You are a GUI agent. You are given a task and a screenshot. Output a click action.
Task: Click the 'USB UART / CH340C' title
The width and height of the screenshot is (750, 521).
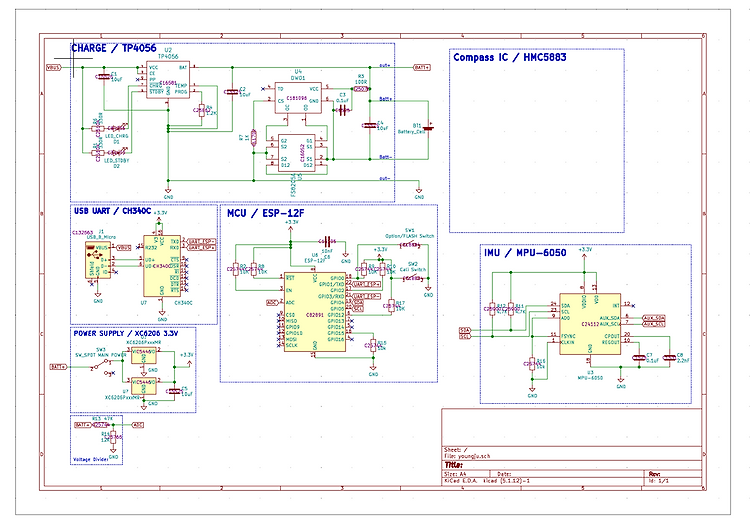click(112, 211)
